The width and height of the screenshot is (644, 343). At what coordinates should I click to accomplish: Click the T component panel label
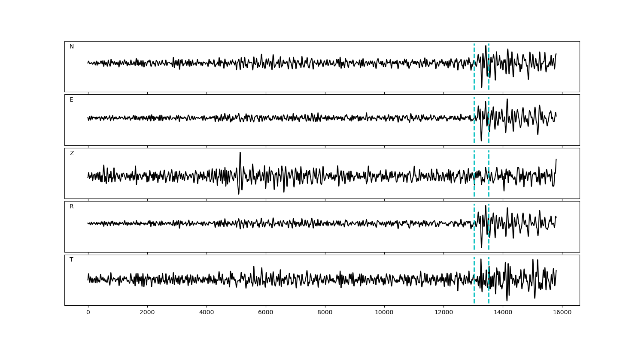point(71,260)
